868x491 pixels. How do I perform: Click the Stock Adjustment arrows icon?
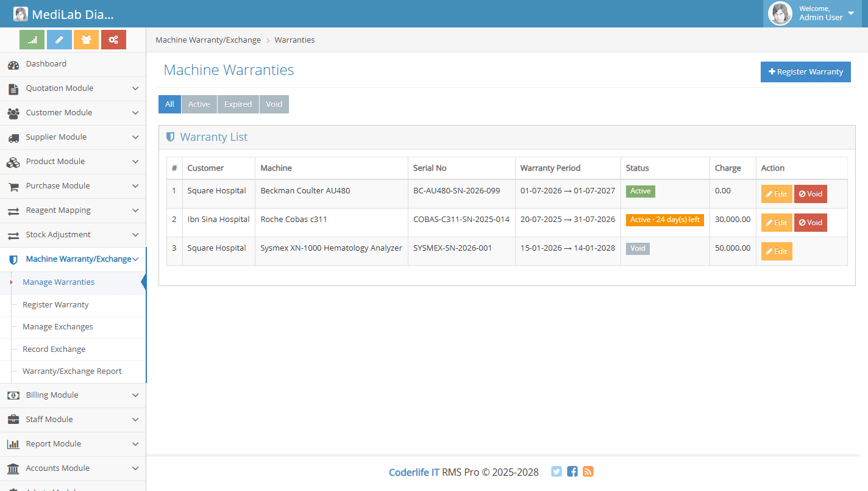point(13,235)
